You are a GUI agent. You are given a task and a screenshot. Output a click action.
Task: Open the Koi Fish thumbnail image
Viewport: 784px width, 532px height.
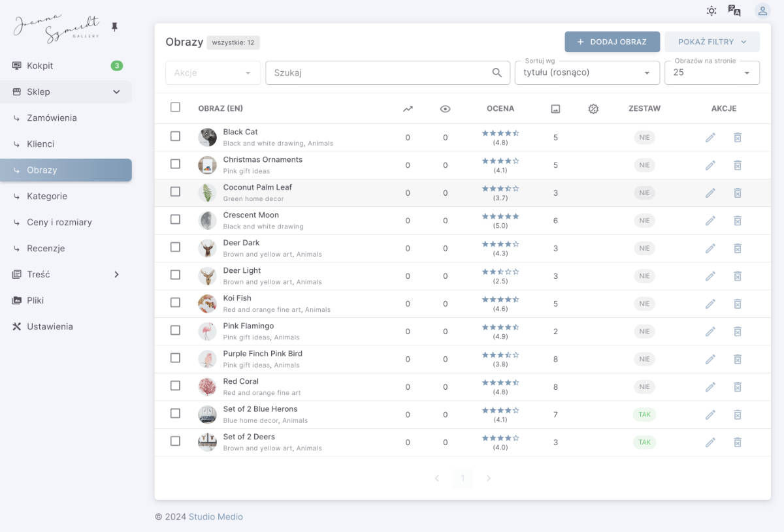207,304
